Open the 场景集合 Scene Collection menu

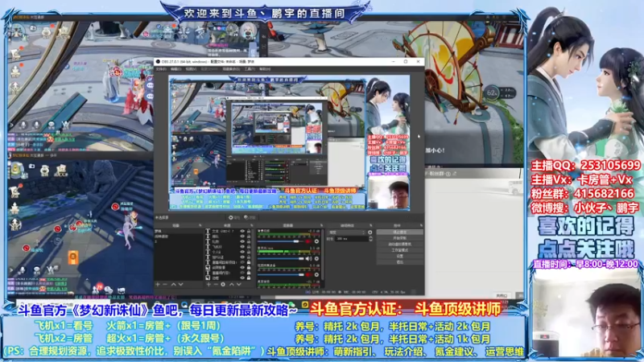point(231,69)
